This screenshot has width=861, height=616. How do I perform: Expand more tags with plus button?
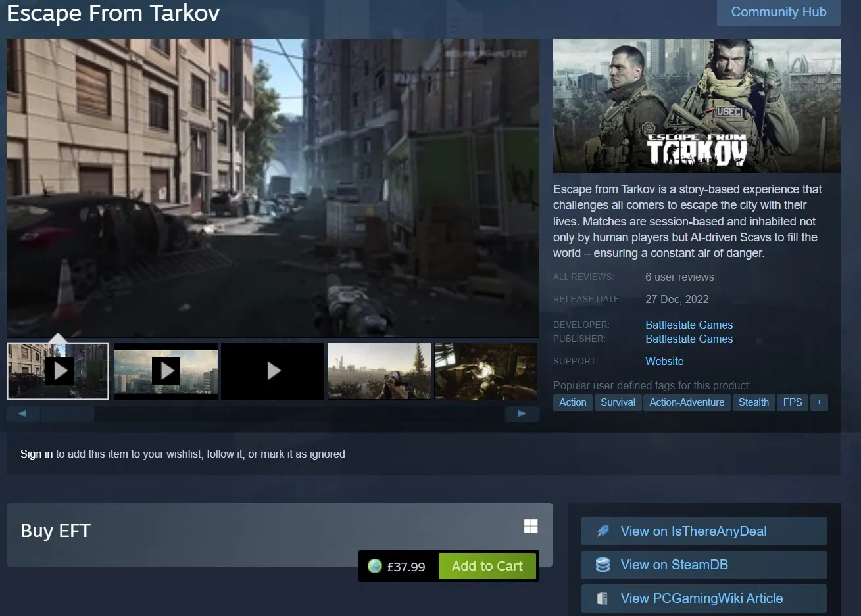tap(819, 402)
